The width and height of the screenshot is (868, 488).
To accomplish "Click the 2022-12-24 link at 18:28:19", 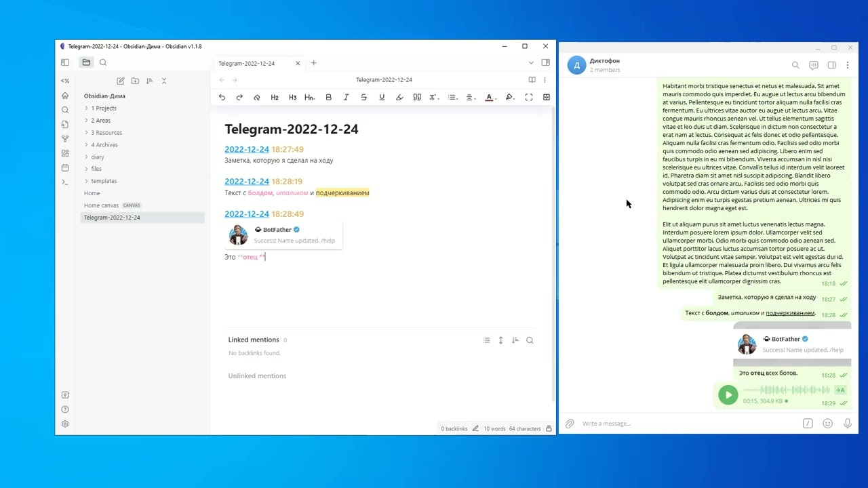I will 247,182.
